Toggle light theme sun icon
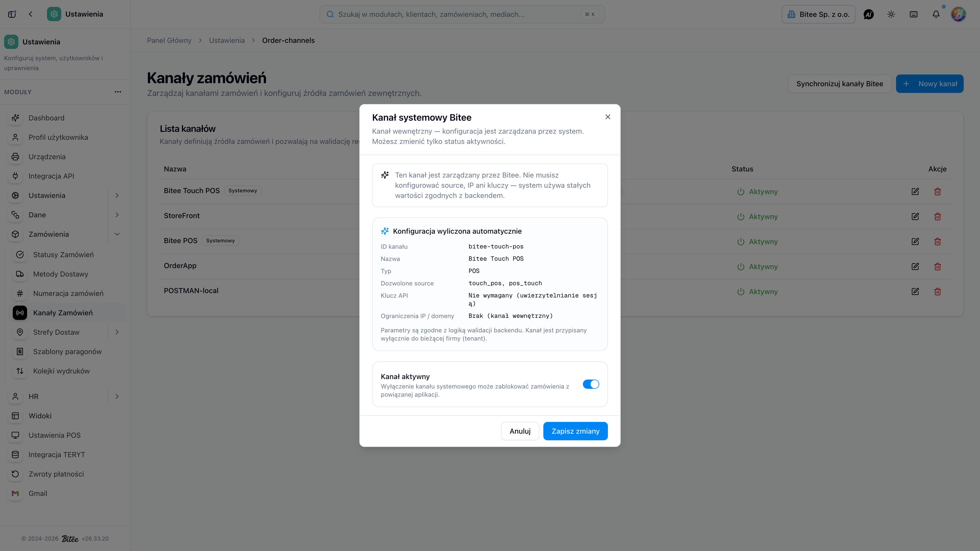The image size is (980, 551). coord(891,15)
